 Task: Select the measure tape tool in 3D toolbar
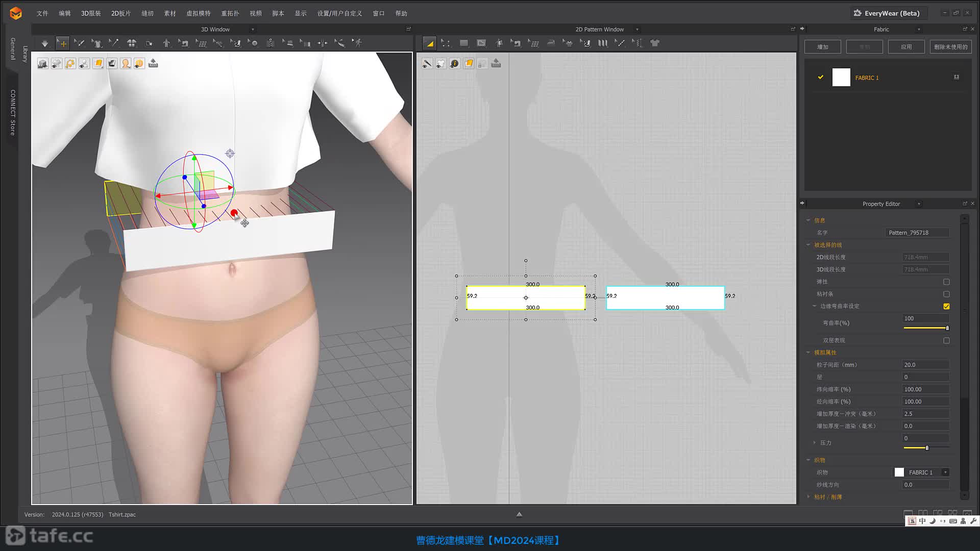[339, 43]
